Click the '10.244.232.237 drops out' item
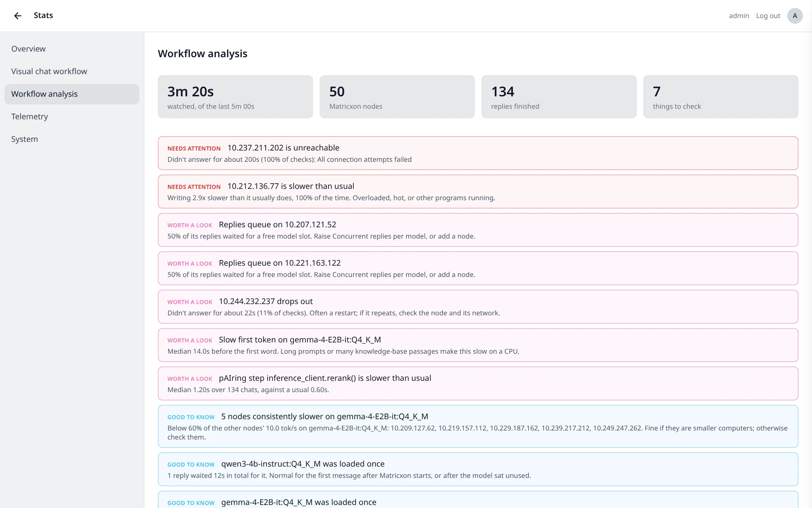The image size is (812, 508). 478,307
